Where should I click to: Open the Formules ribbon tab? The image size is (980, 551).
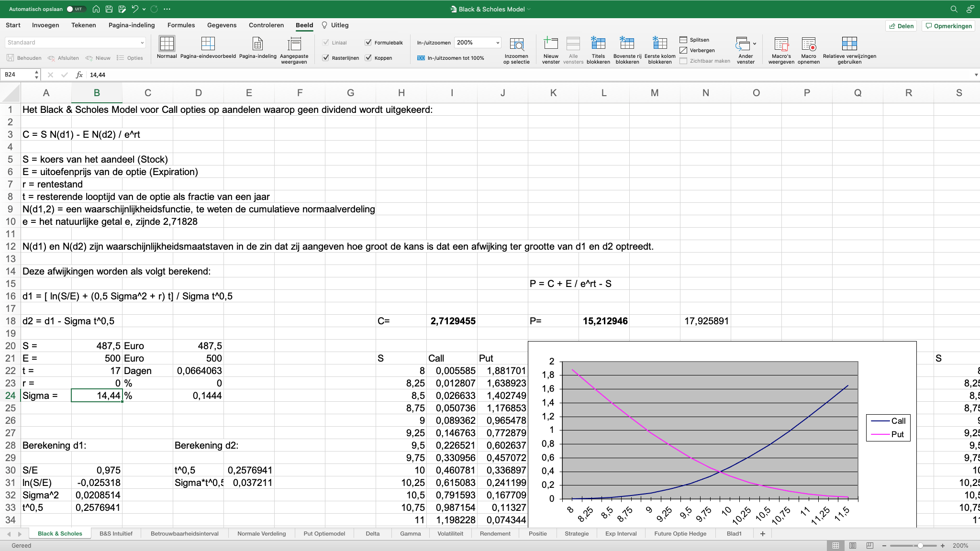tap(181, 25)
